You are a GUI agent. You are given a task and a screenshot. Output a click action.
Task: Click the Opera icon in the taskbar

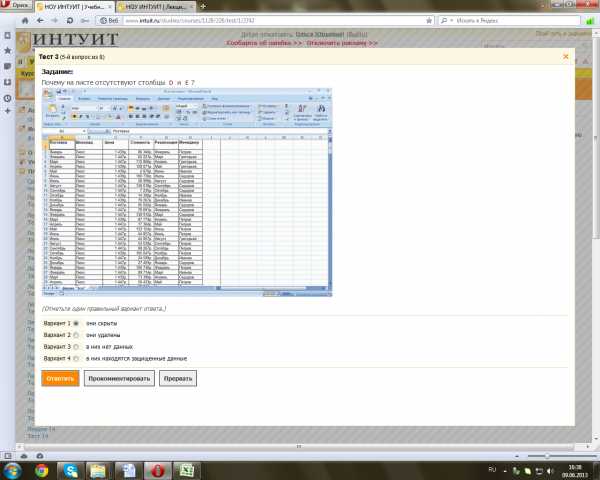pos(158,470)
